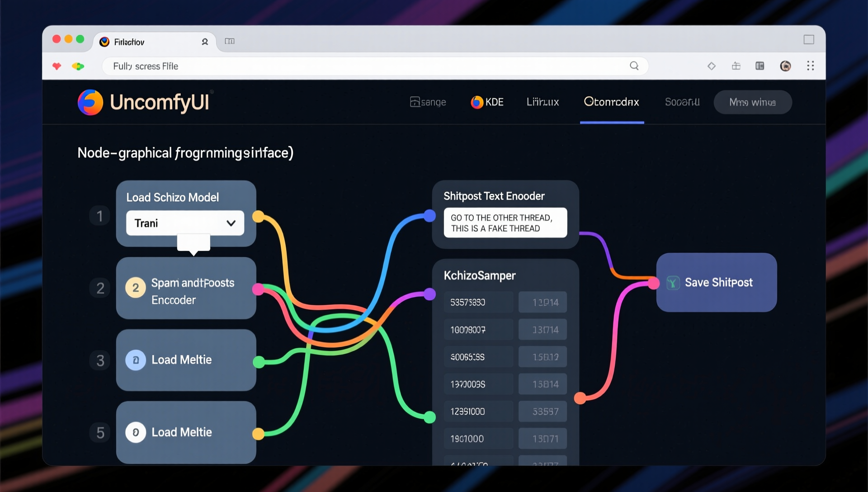Click the yellow output port of Load Schizo Model
Image resolution: width=868 pixels, height=492 pixels.
(258, 217)
